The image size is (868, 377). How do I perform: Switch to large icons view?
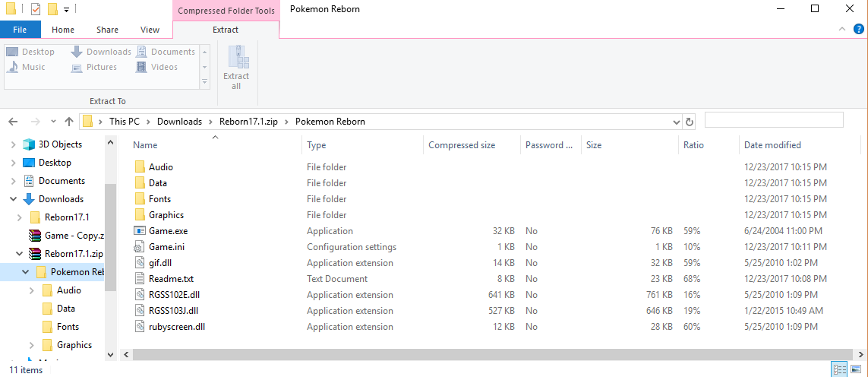click(x=856, y=369)
